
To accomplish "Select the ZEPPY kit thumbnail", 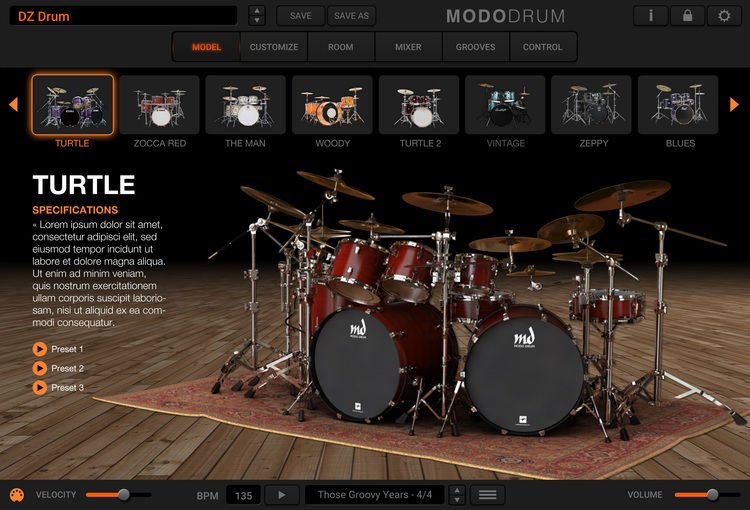I will point(592,104).
